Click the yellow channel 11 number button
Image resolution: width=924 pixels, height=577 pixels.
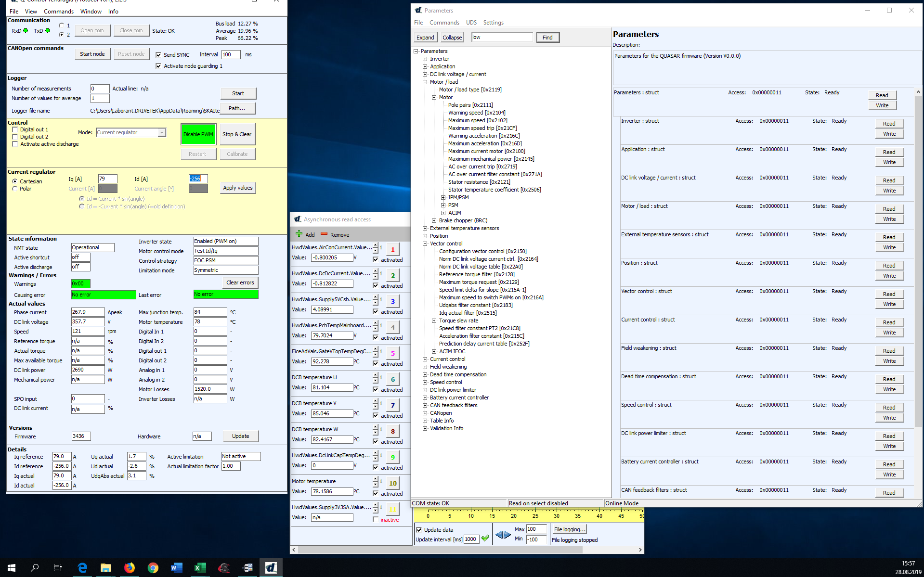click(x=393, y=509)
